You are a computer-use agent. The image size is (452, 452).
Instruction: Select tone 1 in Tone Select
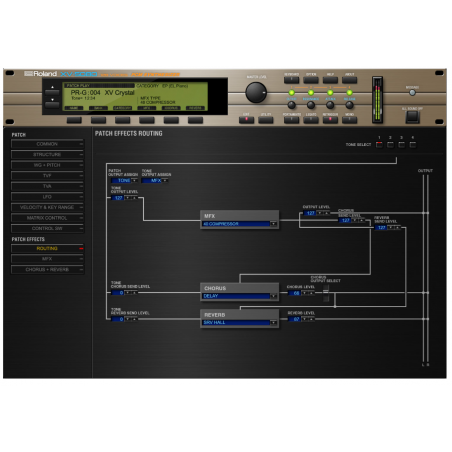click(x=379, y=144)
